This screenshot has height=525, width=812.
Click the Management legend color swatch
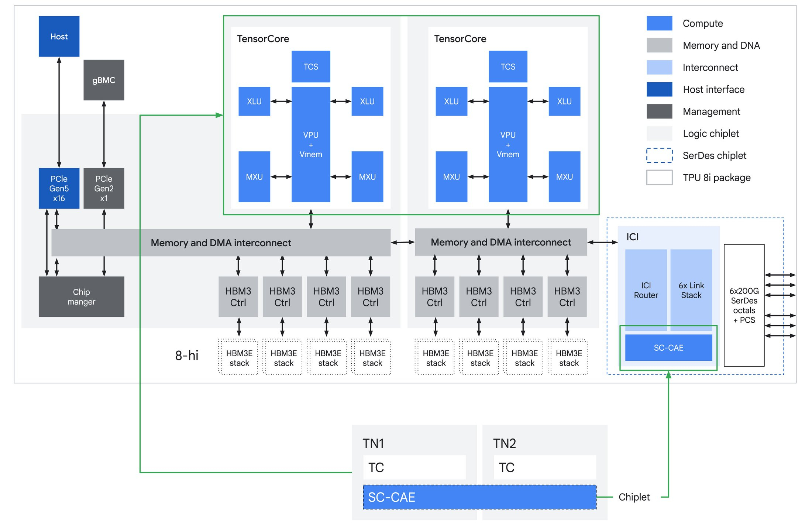pyautogui.click(x=659, y=111)
